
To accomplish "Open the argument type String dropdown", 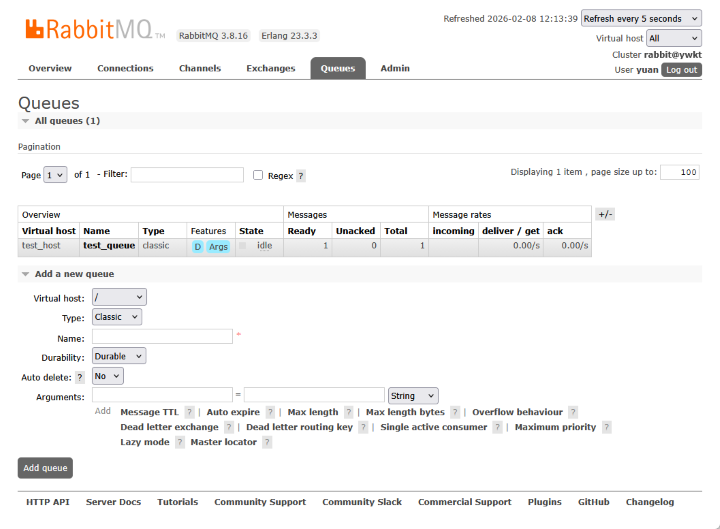I will coord(413,396).
